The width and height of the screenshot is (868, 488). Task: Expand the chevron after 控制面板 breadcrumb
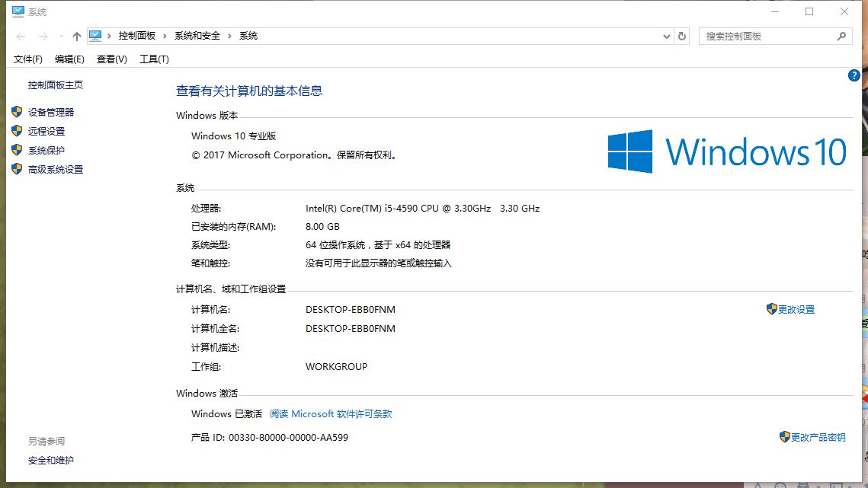click(165, 36)
